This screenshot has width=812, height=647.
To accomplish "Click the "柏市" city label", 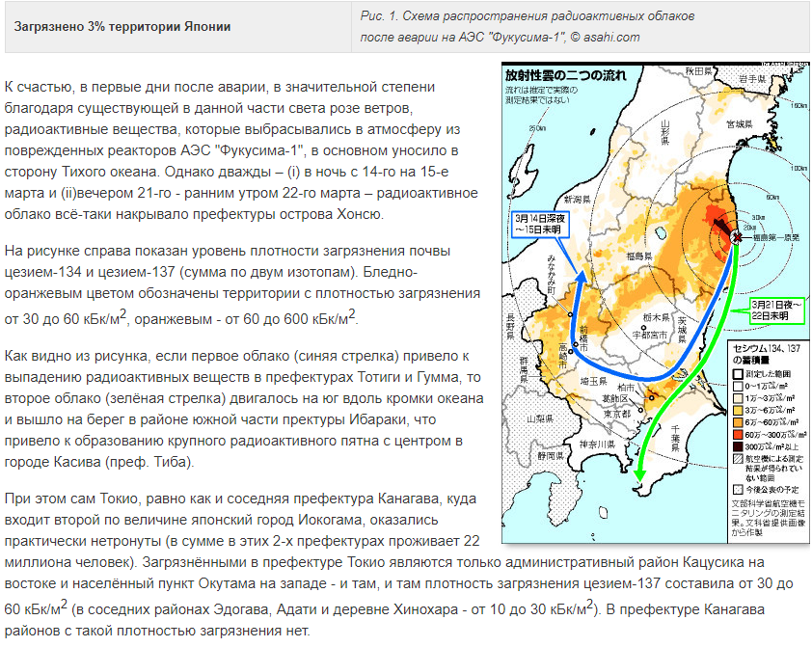I will 626,388.
